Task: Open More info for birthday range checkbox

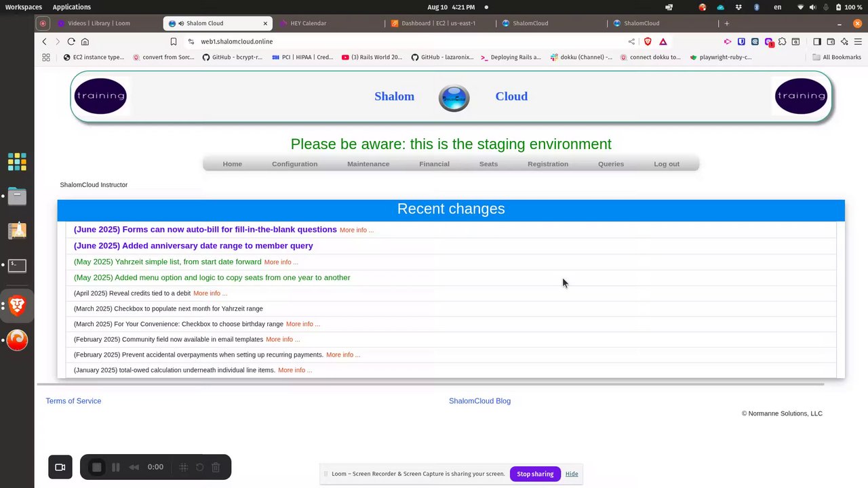Action: (x=303, y=324)
